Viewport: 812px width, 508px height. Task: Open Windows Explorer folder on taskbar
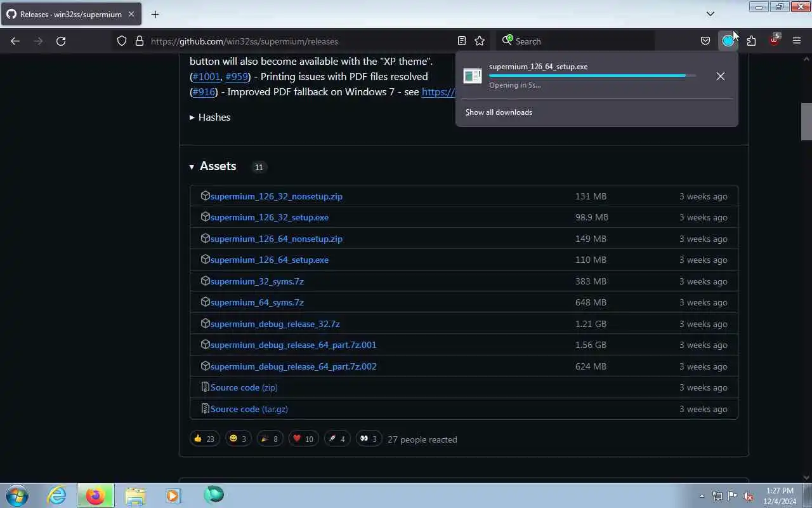(135, 495)
